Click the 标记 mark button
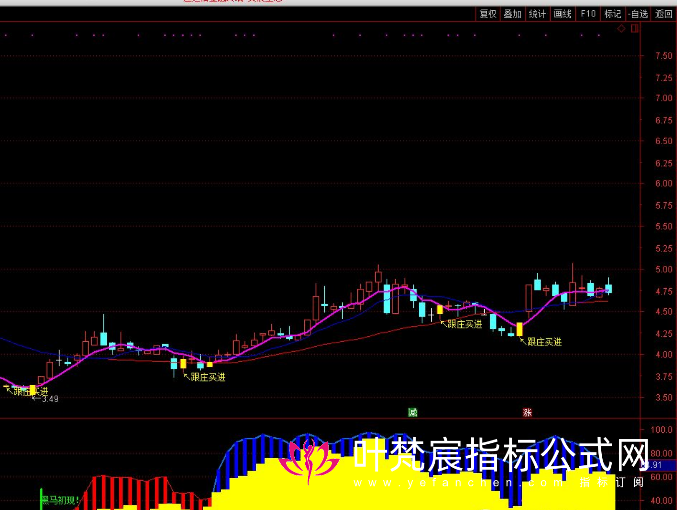 (x=613, y=14)
